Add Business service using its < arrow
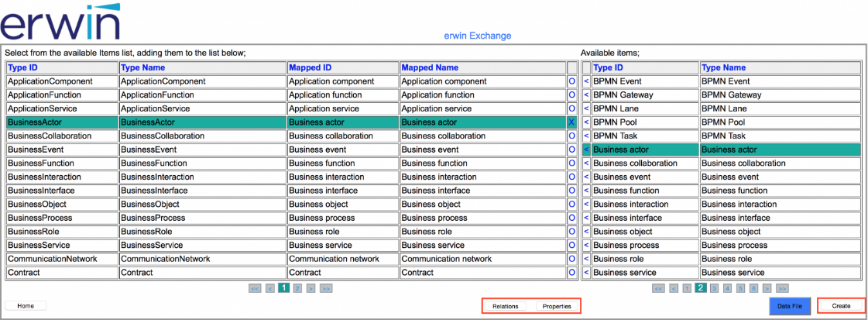The image size is (868, 320). click(586, 273)
